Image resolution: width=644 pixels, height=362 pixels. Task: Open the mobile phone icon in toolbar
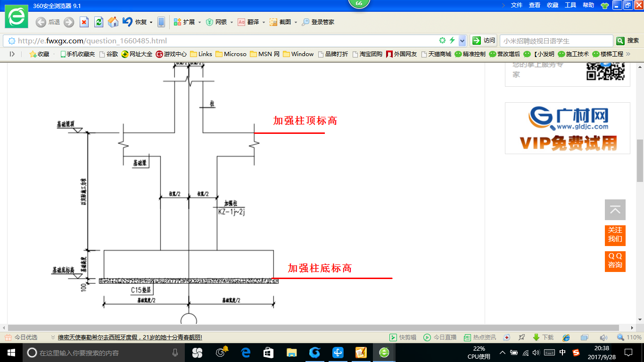point(161,22)
